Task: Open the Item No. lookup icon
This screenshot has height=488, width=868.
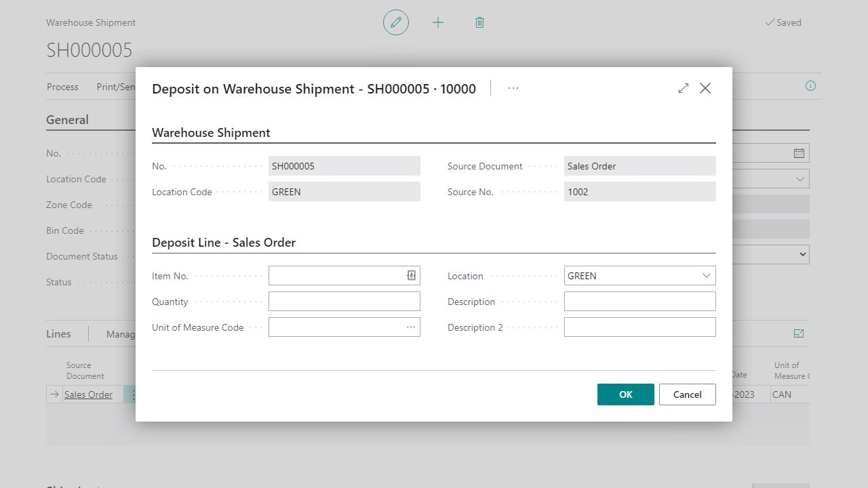Action: coord(411,275)
